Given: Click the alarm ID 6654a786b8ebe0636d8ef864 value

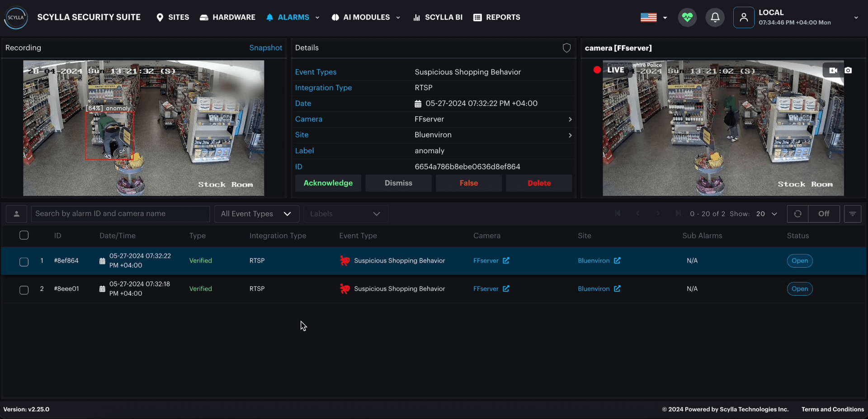Looking at the screenshot, I should click(x=467, y=167).
